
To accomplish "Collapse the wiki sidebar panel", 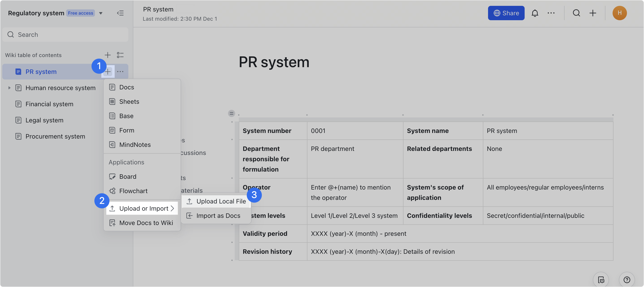I will tap(120, 13).
